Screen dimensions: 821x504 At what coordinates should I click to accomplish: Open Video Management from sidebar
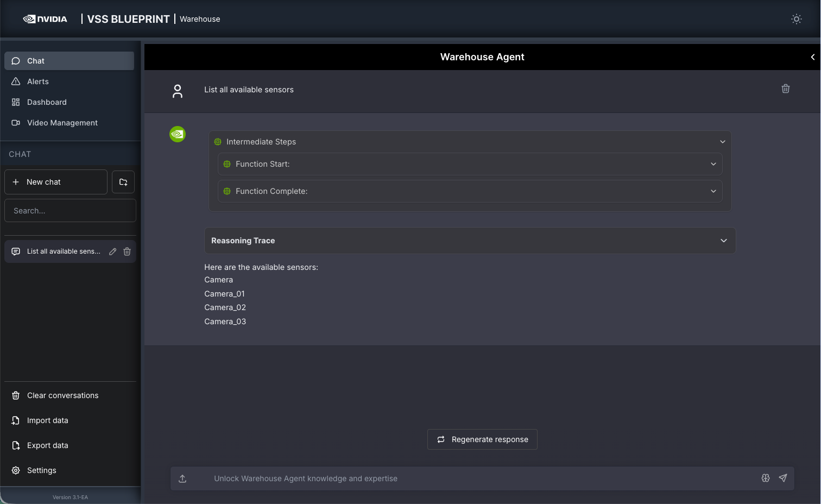pos(62,123)
